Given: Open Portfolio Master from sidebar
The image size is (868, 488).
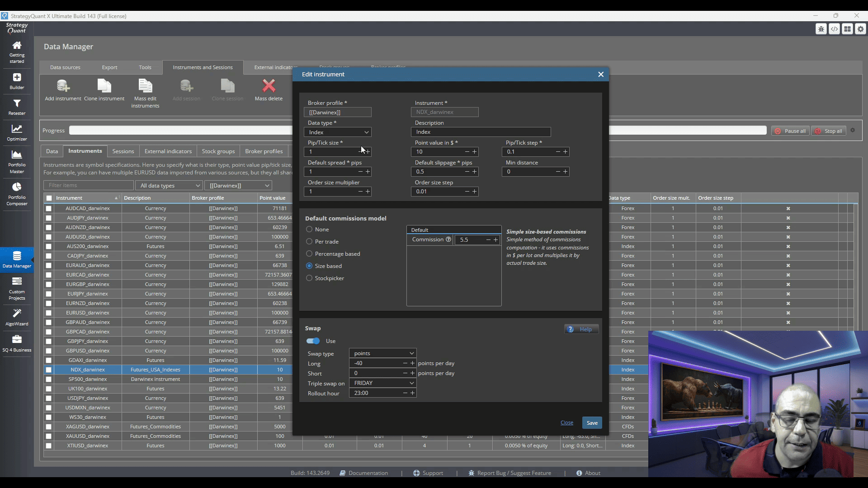Looking at the screenshot, I should pos(17,162).
